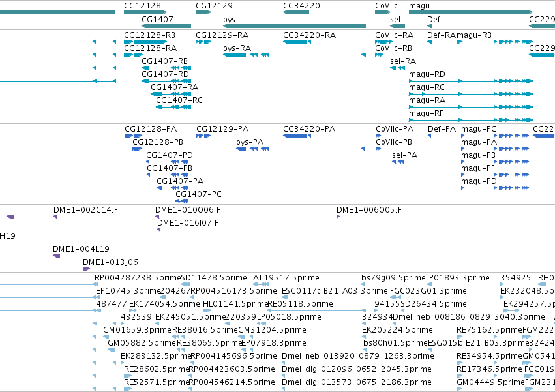
Task: Click the CoVIIc-RB transcript
Action: tap(379, 55)
